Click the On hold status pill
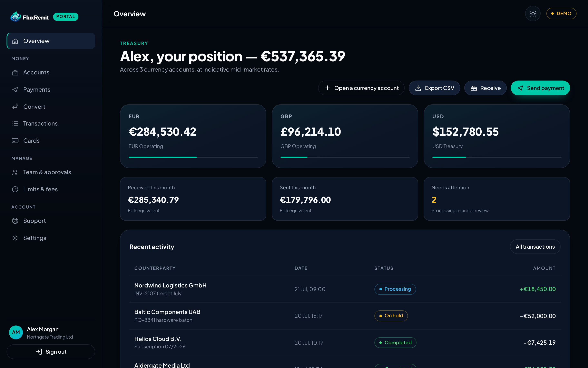The height and width of the screenshot is (368, 588). (391, 316)
